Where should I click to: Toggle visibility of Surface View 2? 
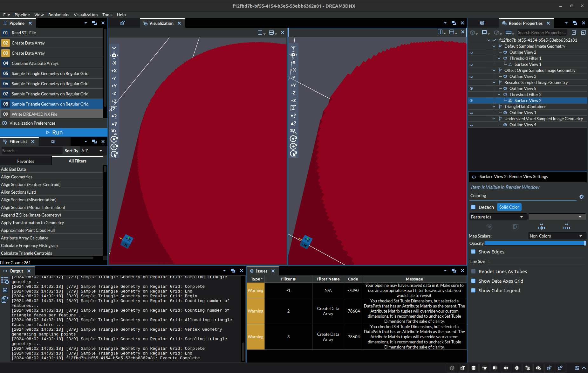pyautogui.click(x=471, y=100)
